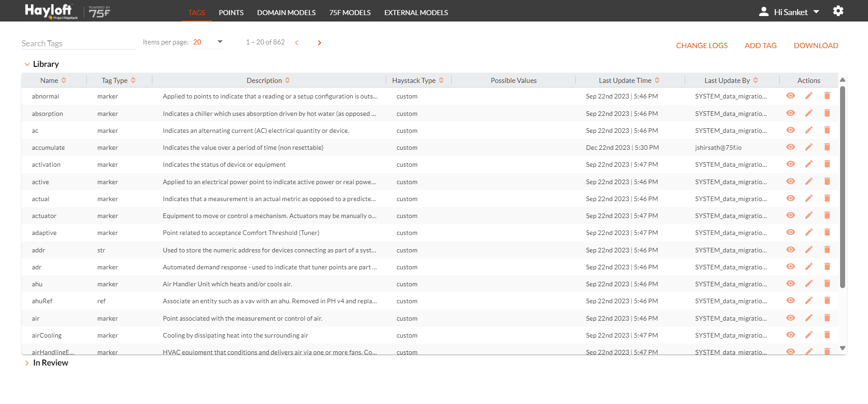The height and width of the screenshot is (404, 868).
Task: Sort by Last Update Time column
Action: tap(657, 80)
